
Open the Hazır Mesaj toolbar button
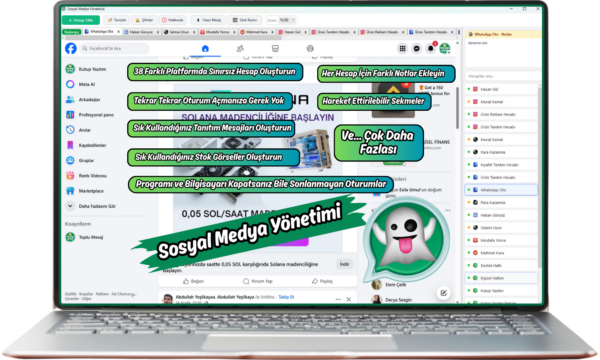pos(209,20)
